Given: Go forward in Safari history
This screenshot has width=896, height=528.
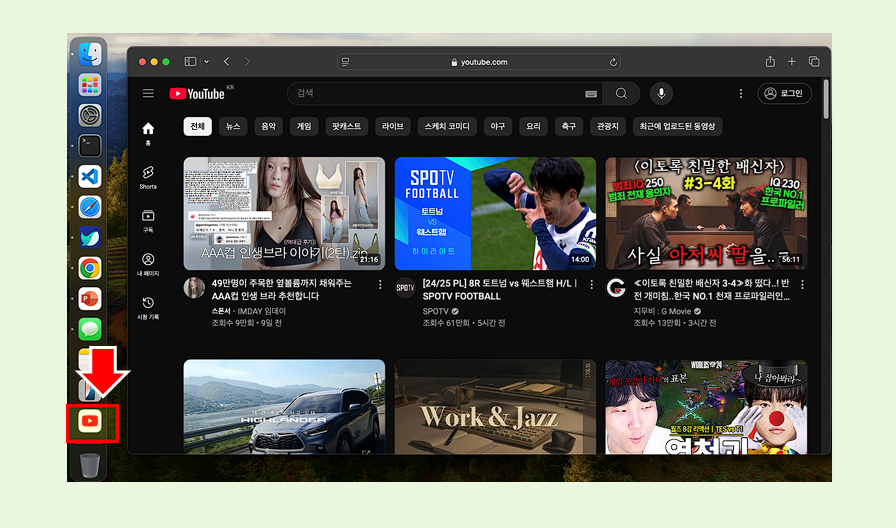Looking at the screenshot, I should tap(247, 62).
